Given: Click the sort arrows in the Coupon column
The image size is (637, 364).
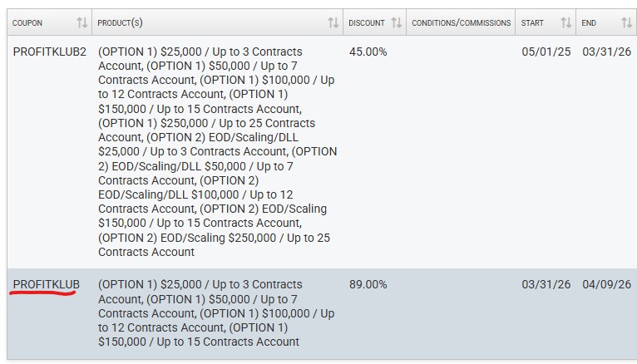Looking at the screenshot, I should pos(81,23).
